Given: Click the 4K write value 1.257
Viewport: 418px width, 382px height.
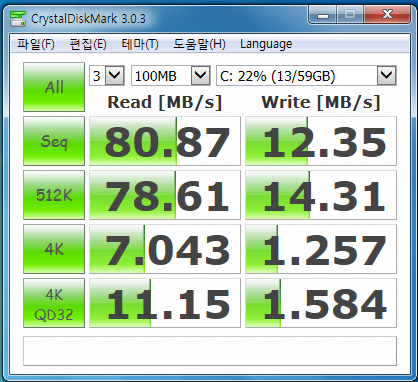Looking at the screenshot, I should pyautogui.click(x=321, y=249).
